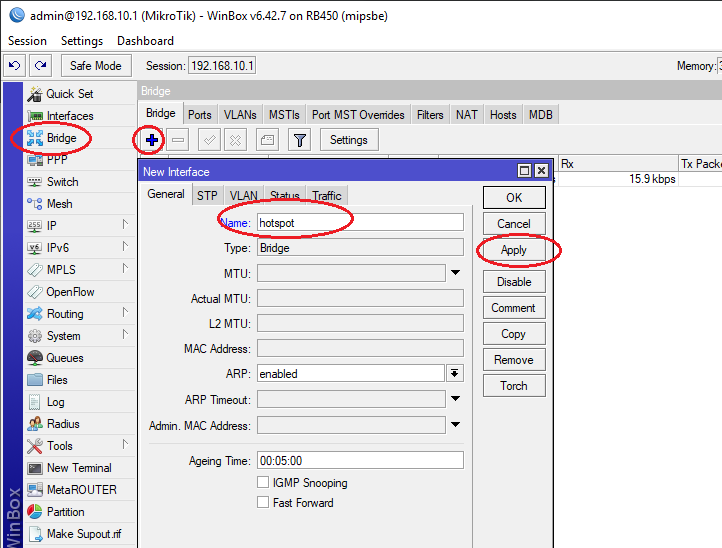
Task: Click the Ageing Time field
Action: click(x=360, y=461)
